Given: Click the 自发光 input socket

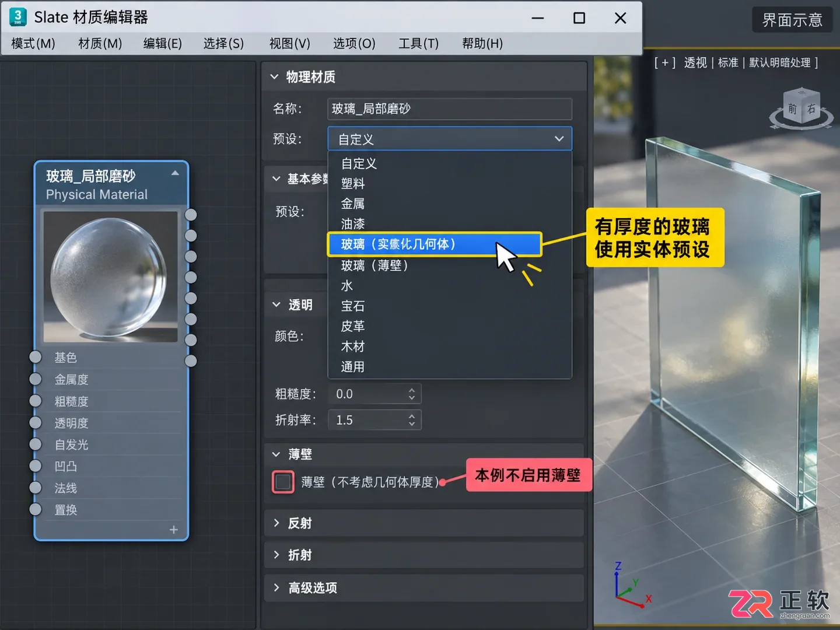Looking at the screenshot, I should click(36, 444).
